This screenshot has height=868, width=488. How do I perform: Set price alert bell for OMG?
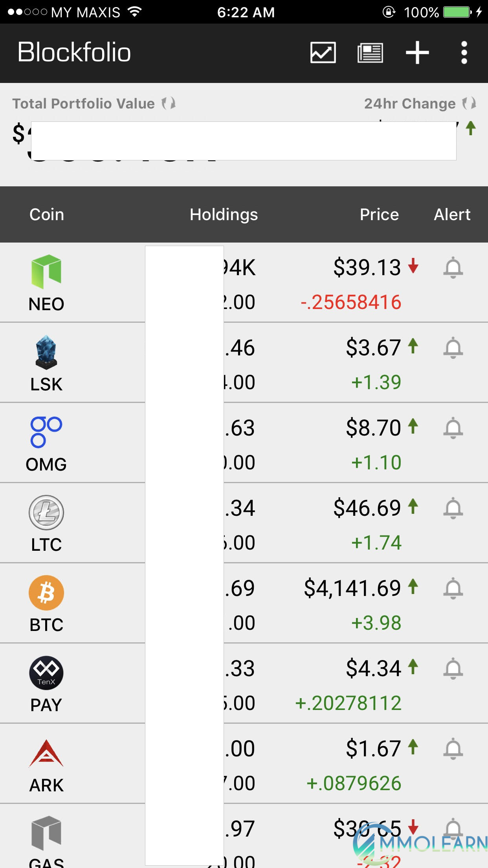point(453,428)
